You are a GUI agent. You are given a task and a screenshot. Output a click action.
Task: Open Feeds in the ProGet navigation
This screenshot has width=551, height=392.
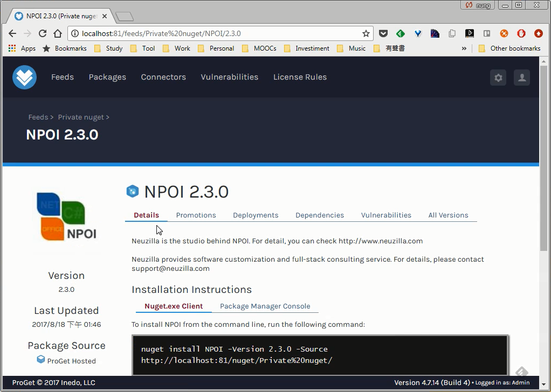pyautogui.click(x=63, y=77)
